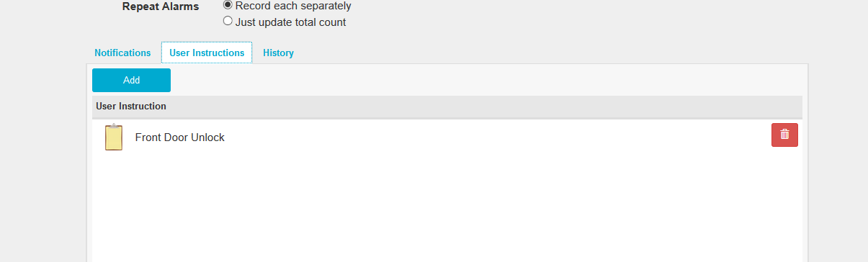Switch to the Notifications tab
Screen dimensions: 868x262
122,53
